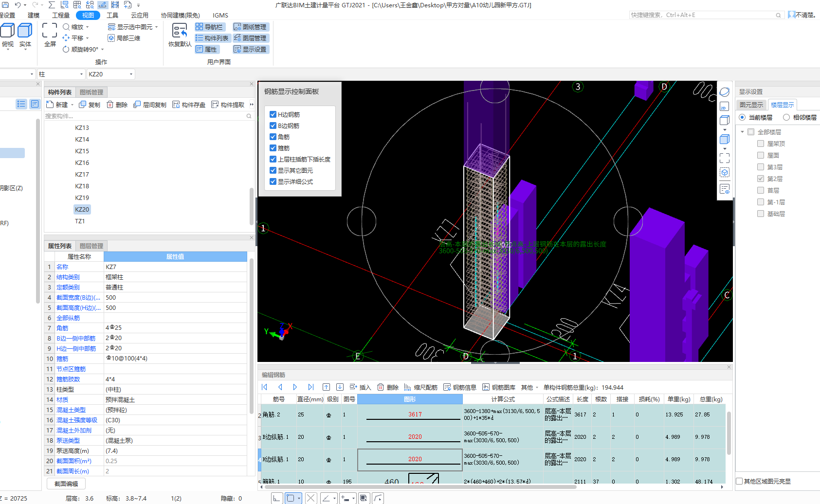Image resolution: width=820 pixels, height=504 pixels.
Task: Open 钢筋图库 rebar library
Action: pos(498,387)
